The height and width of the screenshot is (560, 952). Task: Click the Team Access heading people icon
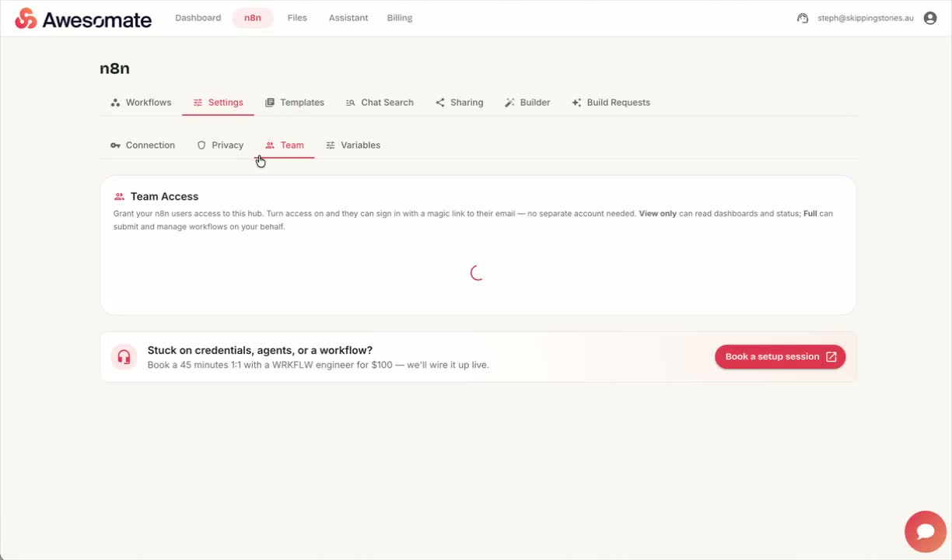pyautogui.click(x=119, y=197)
